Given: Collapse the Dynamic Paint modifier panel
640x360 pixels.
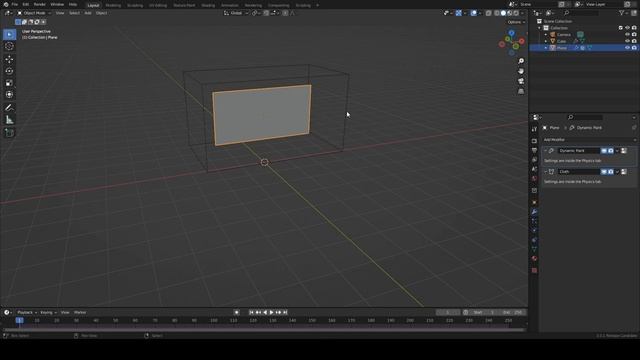Looking at the screenshot, I should (545, 151).
